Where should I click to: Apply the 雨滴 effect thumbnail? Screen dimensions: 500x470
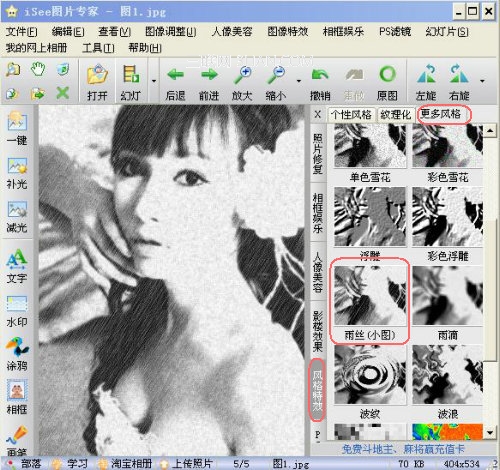447,295
